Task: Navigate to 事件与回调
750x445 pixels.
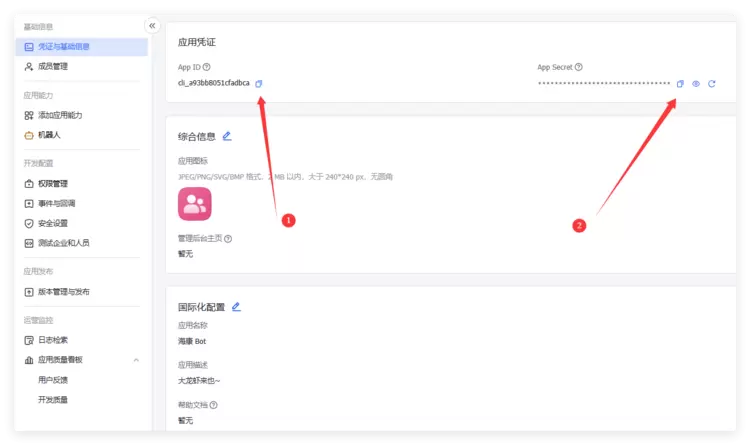Action: click(x=56, y=203)
